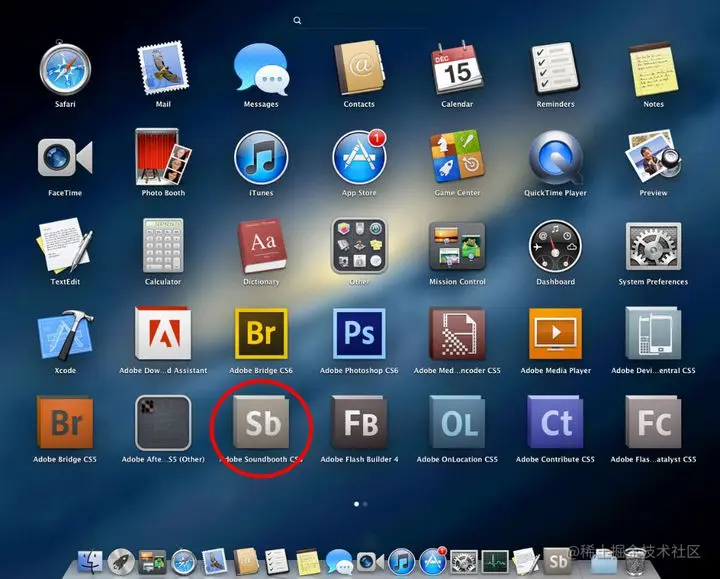Launch QuickTime Player
Image resolution: width=720 pixels, height=579 pixels.
(x=556, y=157)
